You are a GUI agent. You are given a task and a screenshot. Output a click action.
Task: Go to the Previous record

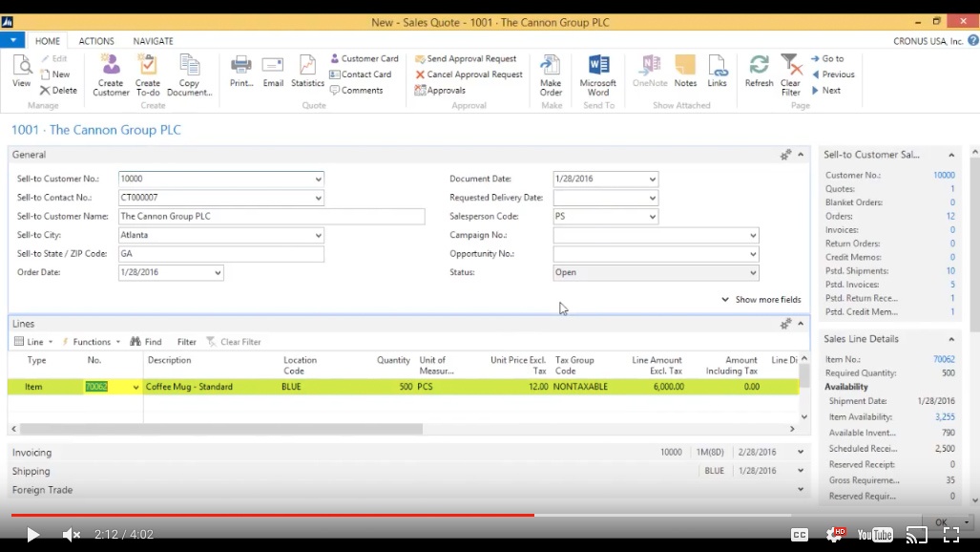tap(833, 74)
